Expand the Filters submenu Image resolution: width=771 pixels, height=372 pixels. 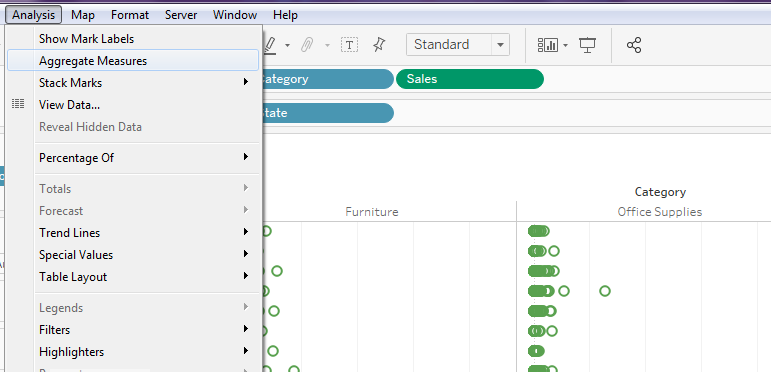pos(133,330)
